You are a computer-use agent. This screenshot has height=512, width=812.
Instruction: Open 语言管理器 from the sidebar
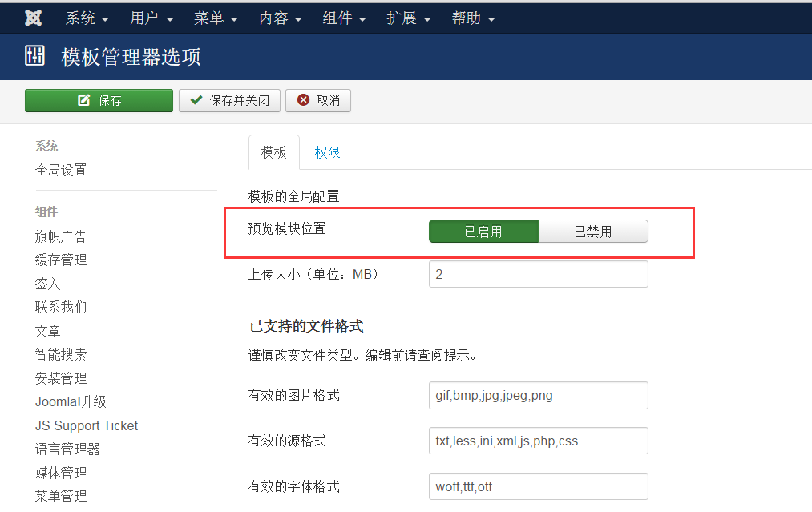coord(59,449)
